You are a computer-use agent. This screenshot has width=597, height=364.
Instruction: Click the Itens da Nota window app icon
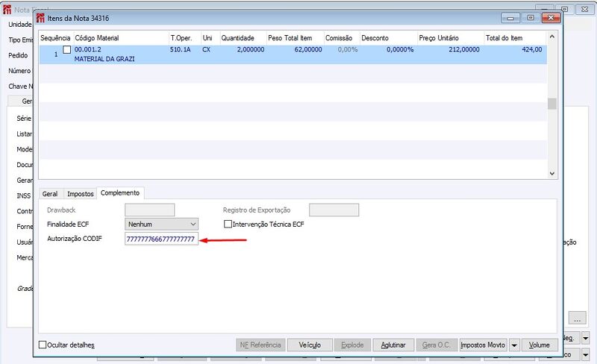coord(40,17)
